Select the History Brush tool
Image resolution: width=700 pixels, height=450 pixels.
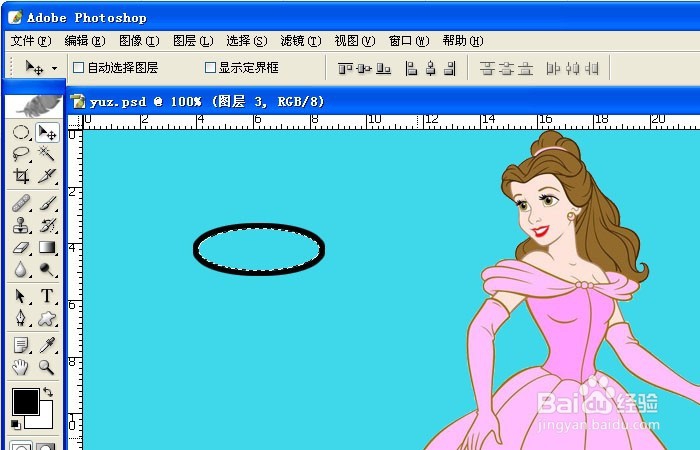click(47, 225)
